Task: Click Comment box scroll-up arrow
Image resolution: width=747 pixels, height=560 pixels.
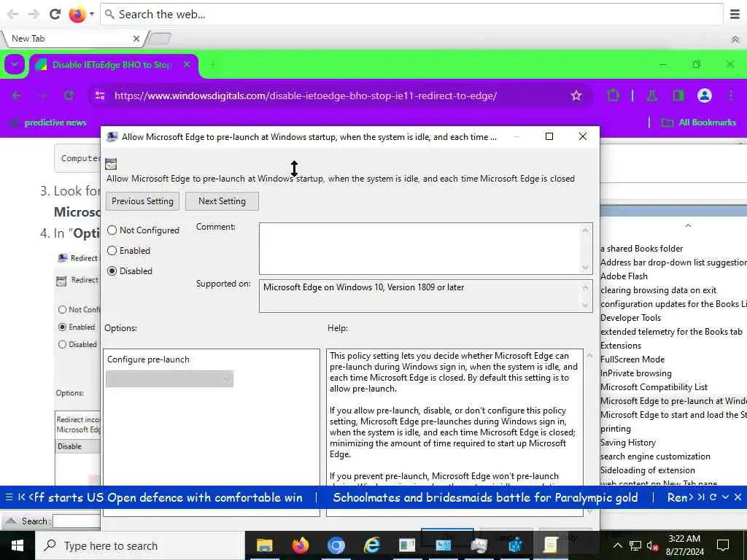Action: (586, 230)
